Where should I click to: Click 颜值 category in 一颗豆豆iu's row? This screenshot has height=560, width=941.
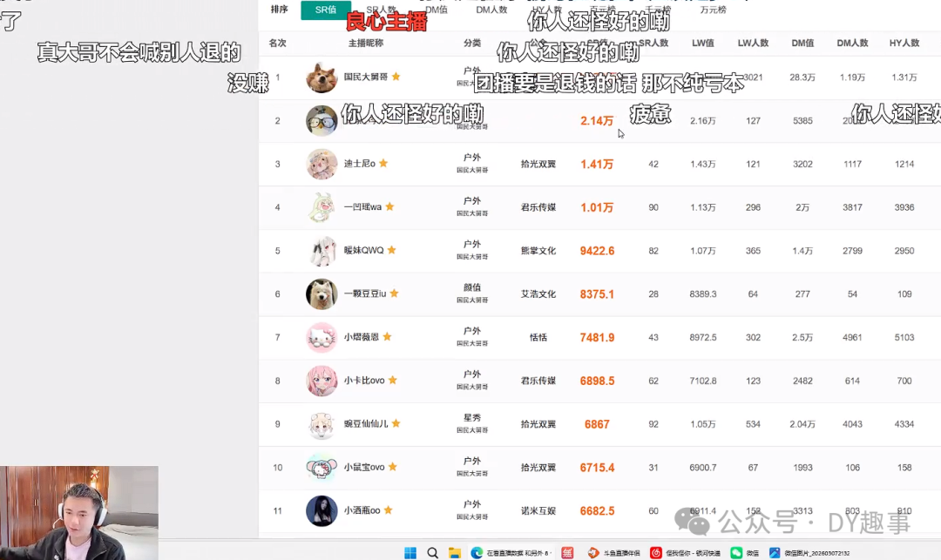pos(472,287)
